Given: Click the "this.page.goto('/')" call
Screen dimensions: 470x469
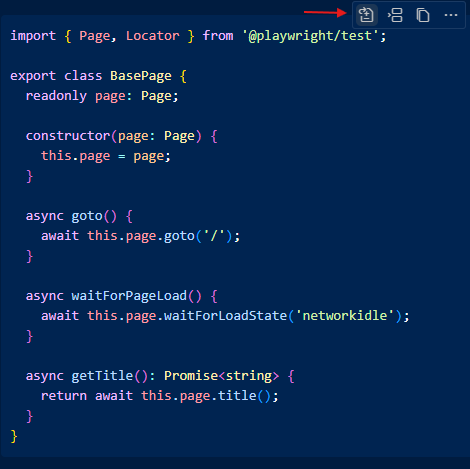Looking at the screenshot, I should point(160,236).
